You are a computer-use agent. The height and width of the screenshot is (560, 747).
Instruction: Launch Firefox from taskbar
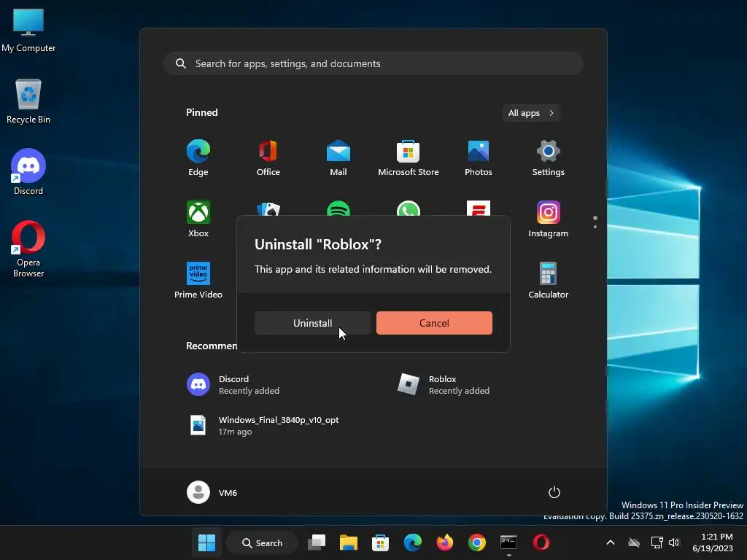[444, 542]
